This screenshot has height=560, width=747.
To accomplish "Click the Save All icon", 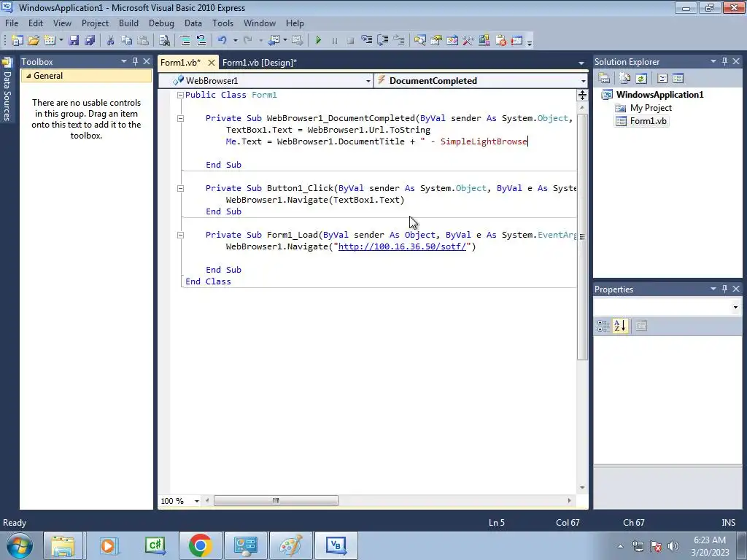I will 89,41.
